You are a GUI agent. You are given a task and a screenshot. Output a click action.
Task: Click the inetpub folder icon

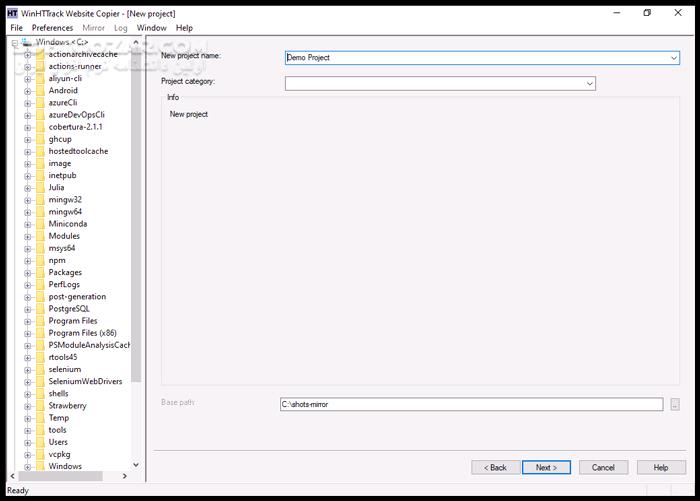click(x=40, y=176)
